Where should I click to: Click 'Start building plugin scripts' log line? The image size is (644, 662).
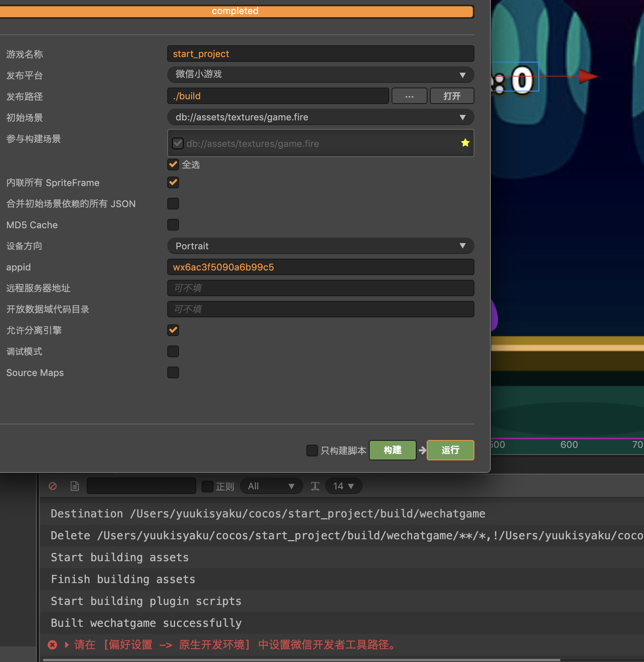pos(342,601)
